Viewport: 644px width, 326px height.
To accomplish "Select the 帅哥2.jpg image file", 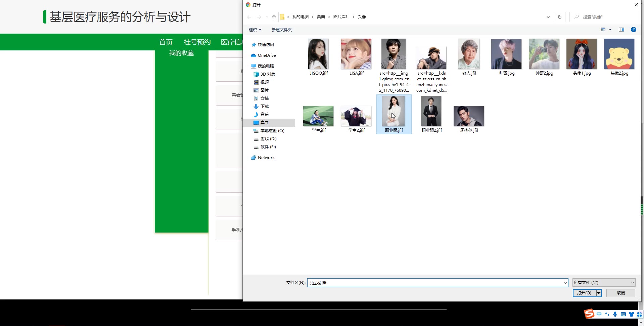I will click(x=544, y=57).
